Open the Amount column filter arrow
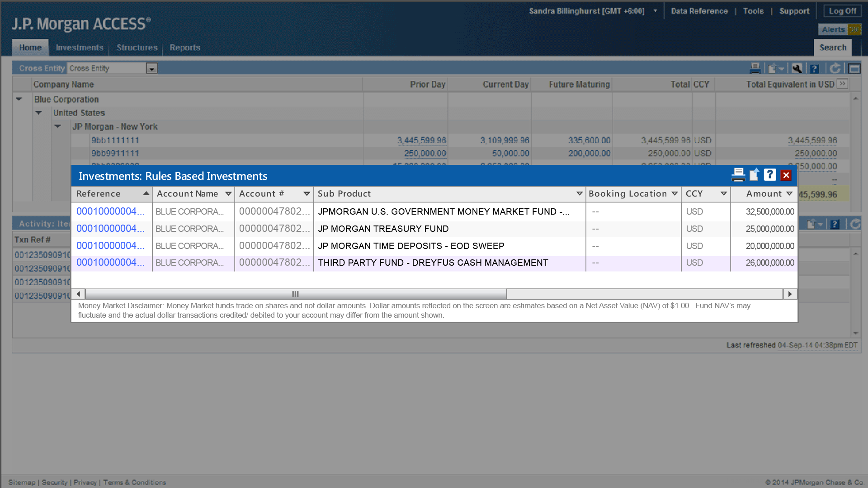Screen dimensions: 868x488 [x=789, y=194]
